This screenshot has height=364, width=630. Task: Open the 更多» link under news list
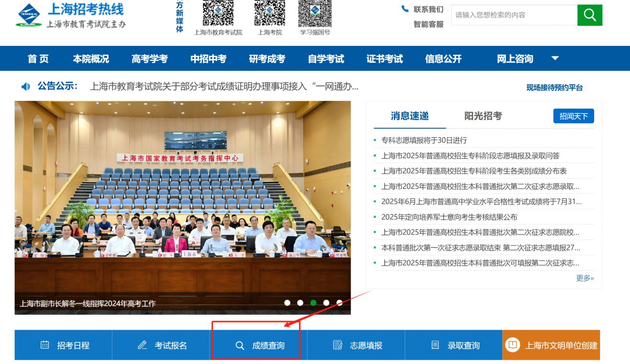click(585, 278)
